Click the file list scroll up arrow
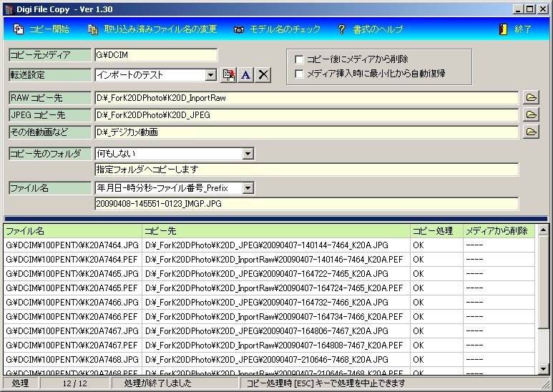This screenshot has height=392, width=553. [x=543, y=230]
